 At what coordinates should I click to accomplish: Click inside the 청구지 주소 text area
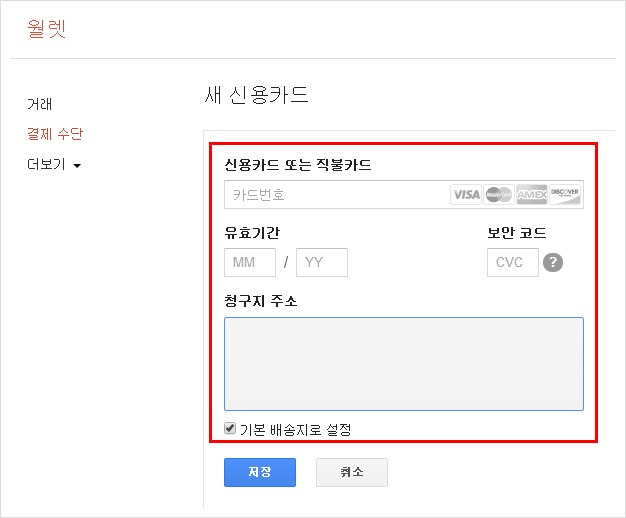point(404,364)
